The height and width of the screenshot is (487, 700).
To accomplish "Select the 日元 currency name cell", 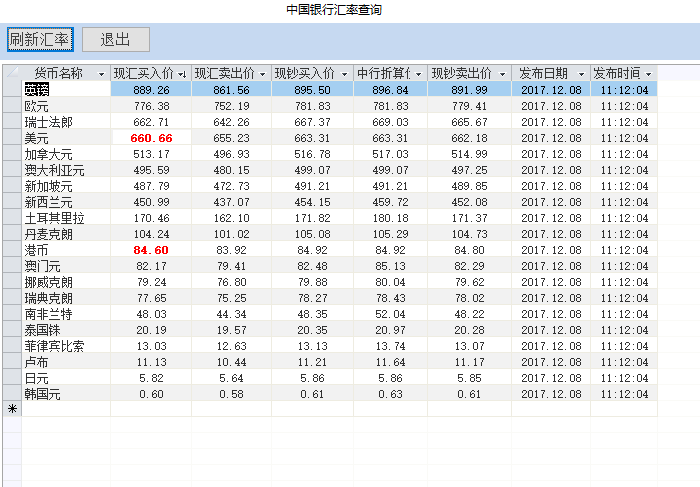I will click(66, 378).
